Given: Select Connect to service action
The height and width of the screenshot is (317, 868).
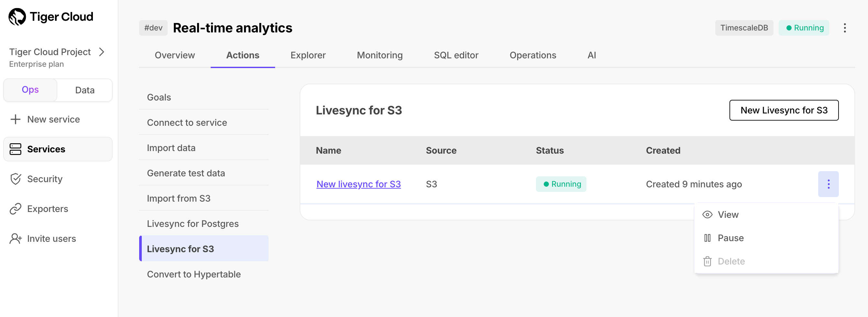Looking at the screenshot, I should (x=204, y=123).
